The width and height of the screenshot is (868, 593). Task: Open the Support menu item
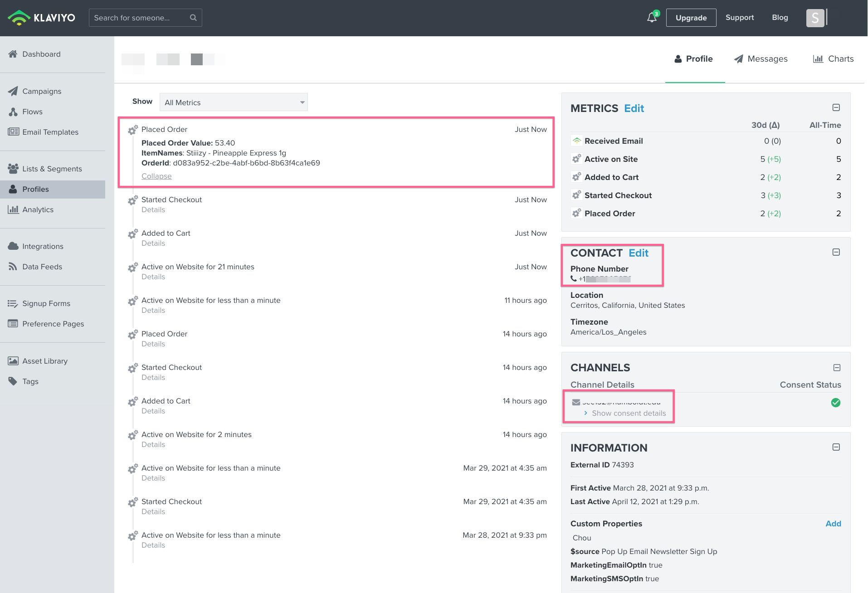(739, 17)
